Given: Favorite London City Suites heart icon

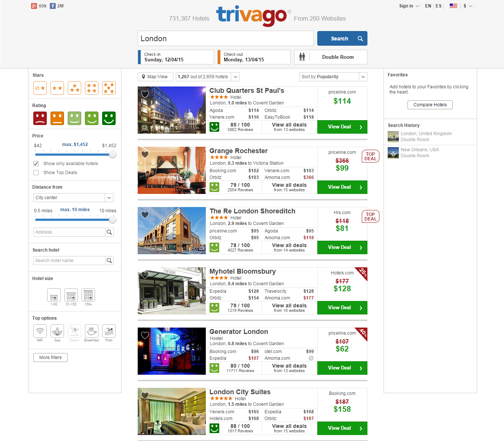Looking at the screenshot, I should [x=145, y=396].
